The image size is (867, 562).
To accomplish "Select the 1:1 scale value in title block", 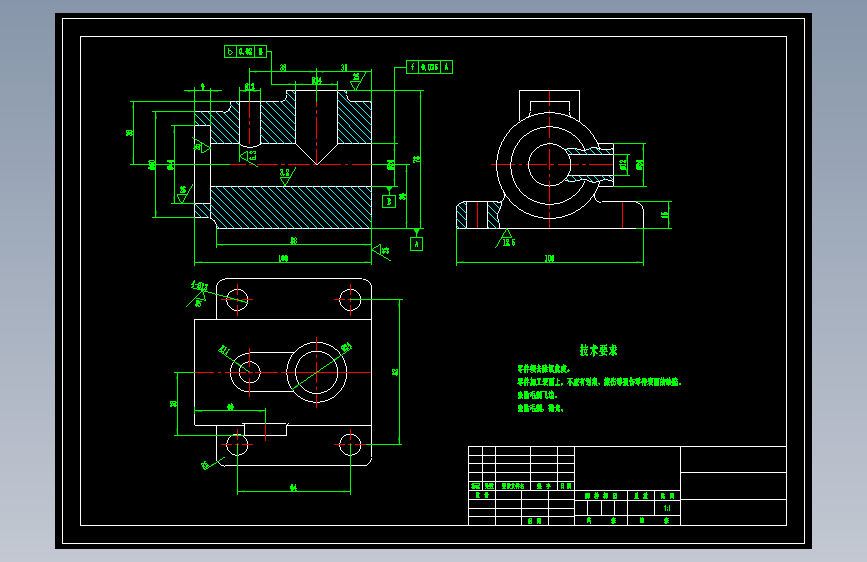I will point(667,508).
